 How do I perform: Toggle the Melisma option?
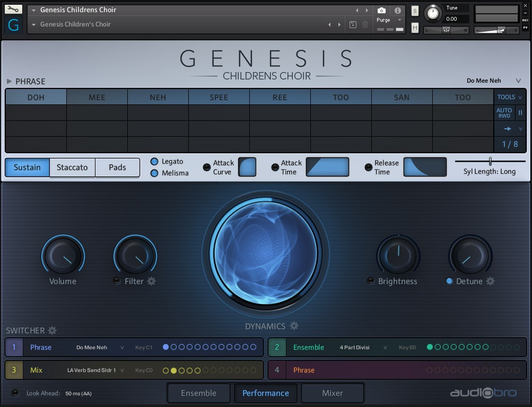coord(154,173)
